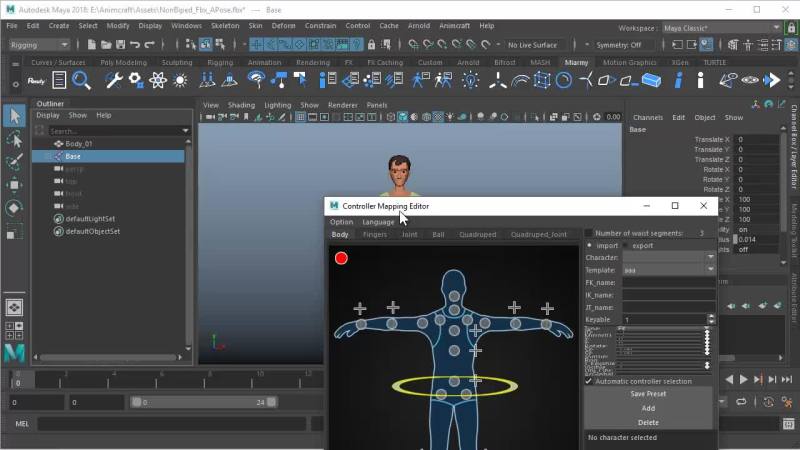Click the head control point on body figure

[454, 296]
